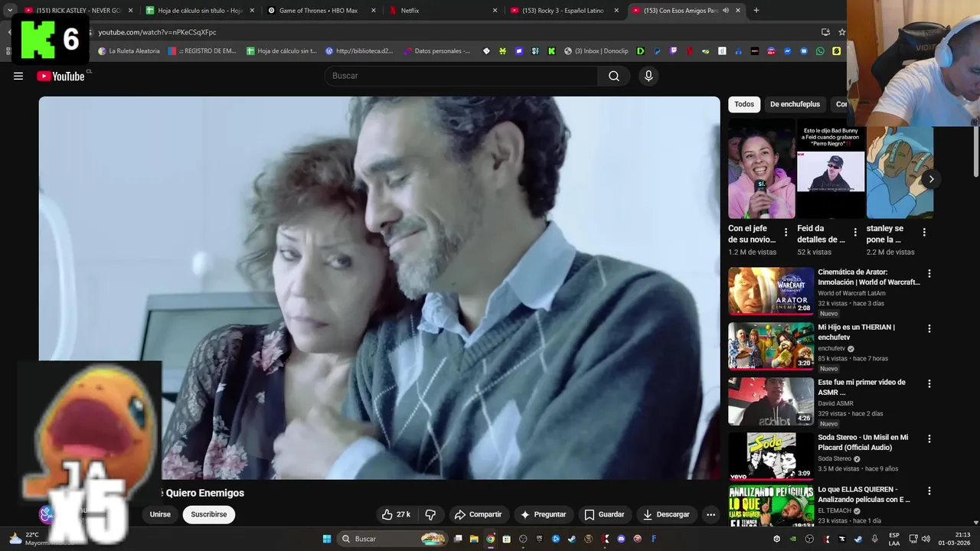
Task: Bookmark this page with the star icon
Action: [841, 32]
